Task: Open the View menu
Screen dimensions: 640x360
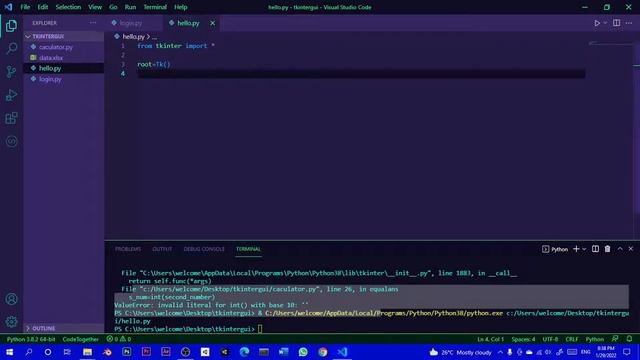Action: [95, 7]
